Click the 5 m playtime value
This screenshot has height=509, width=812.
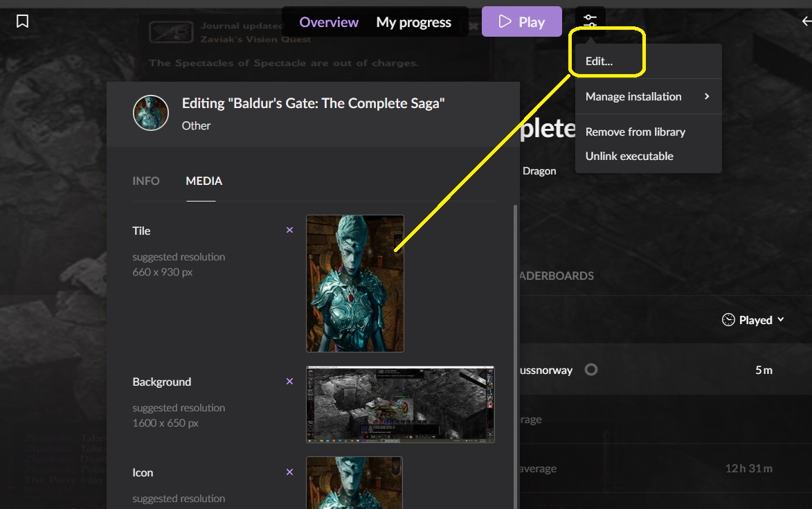(x=764, y=370)
